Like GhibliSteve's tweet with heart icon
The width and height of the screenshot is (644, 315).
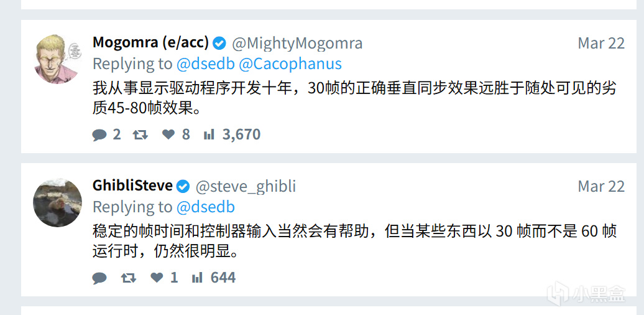coord(157,278)
